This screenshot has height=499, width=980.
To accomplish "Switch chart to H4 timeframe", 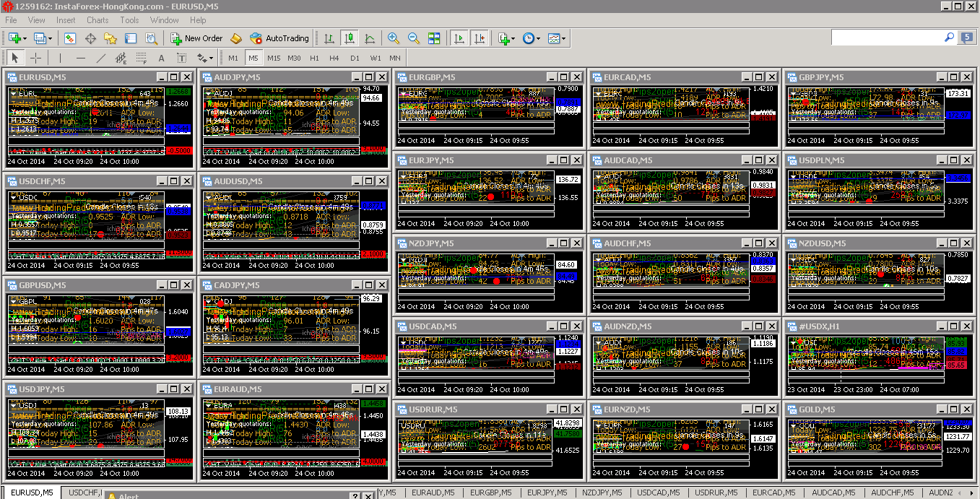I will [x=334, y=58].
